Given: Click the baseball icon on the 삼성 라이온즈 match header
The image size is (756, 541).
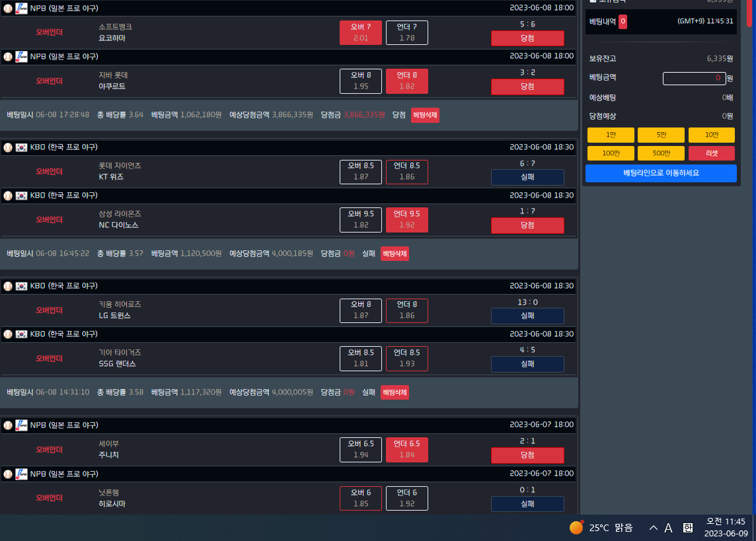Looking at the screenshot, I should (8, 196).
